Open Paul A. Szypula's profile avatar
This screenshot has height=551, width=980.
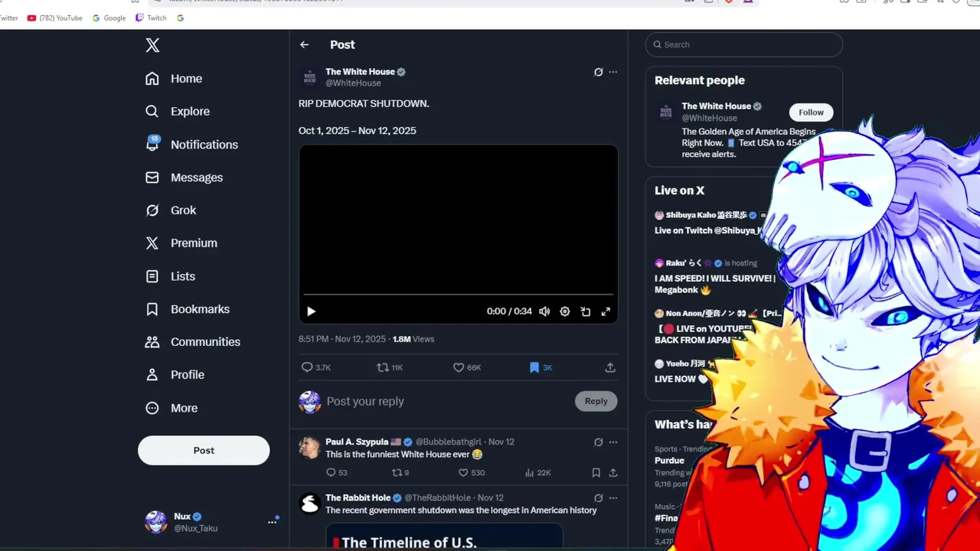309,448
